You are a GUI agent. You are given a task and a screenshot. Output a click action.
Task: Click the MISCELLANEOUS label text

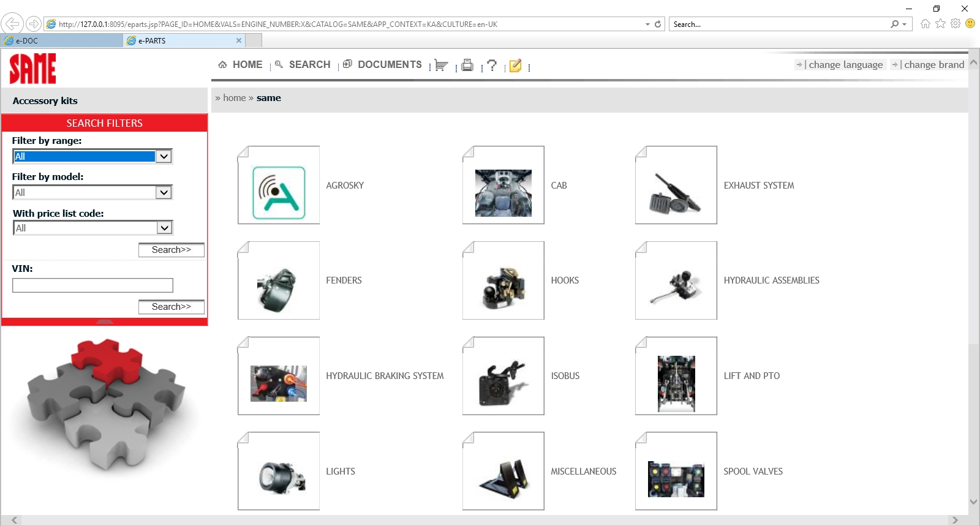coord(584,472)
